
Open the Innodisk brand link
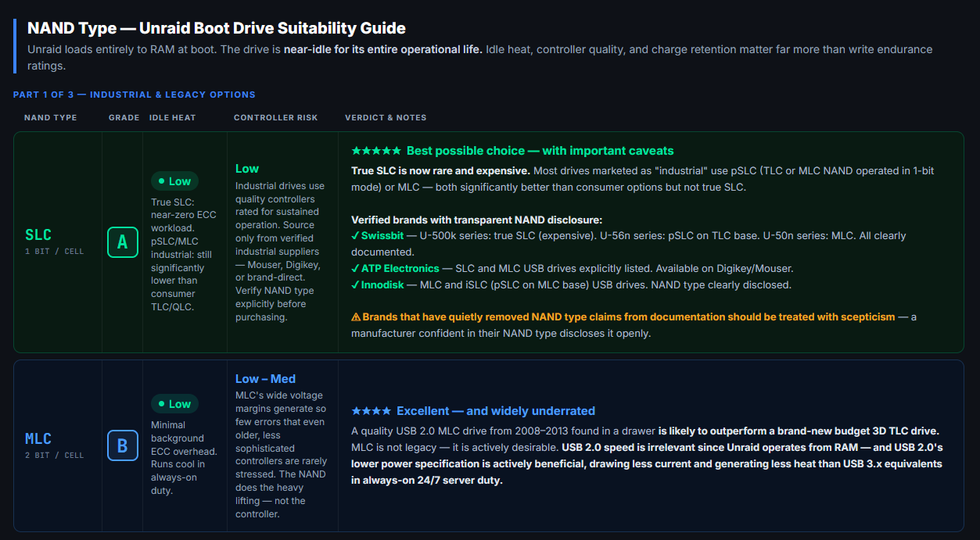tap(382, 285)
